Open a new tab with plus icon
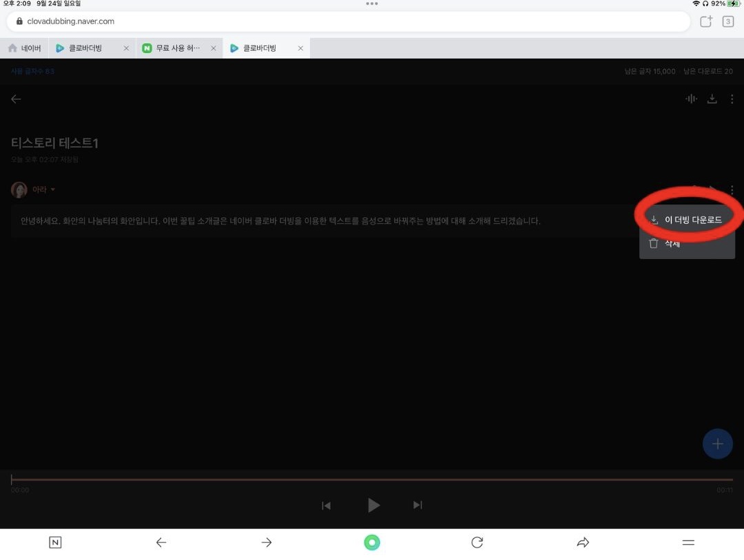Image resolution: width=744 pixels, height=560 pixels. (705, 21)
